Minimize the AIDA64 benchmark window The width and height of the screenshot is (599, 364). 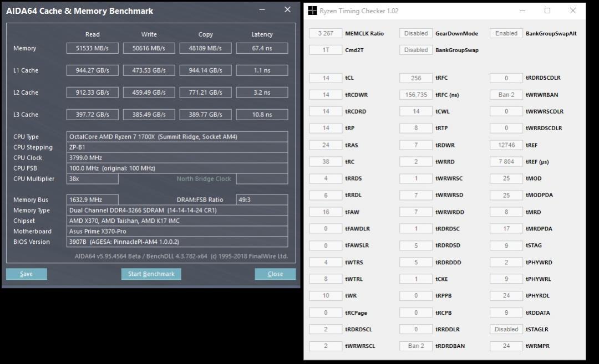click(x=262, y=9)
